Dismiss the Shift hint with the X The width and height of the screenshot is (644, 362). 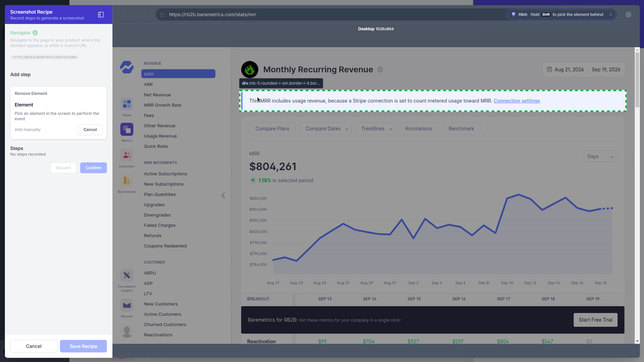click(610, 14)
